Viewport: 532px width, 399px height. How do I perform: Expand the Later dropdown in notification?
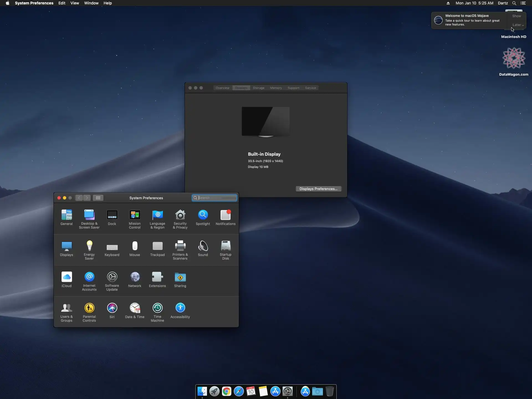pyautogui.click(x=518, y=25)
